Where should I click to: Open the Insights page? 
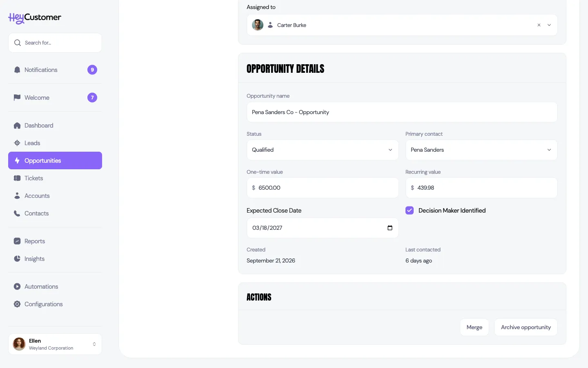[55, 259]
